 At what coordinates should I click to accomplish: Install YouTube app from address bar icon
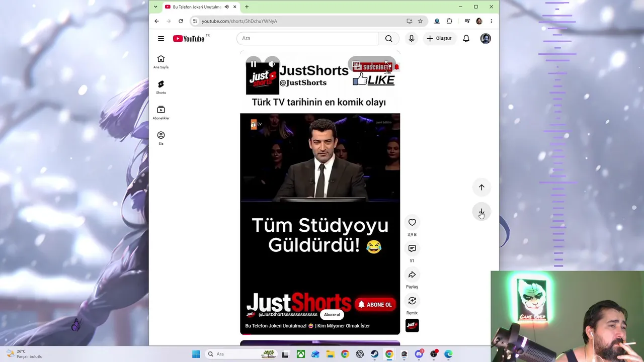point(410,21)
